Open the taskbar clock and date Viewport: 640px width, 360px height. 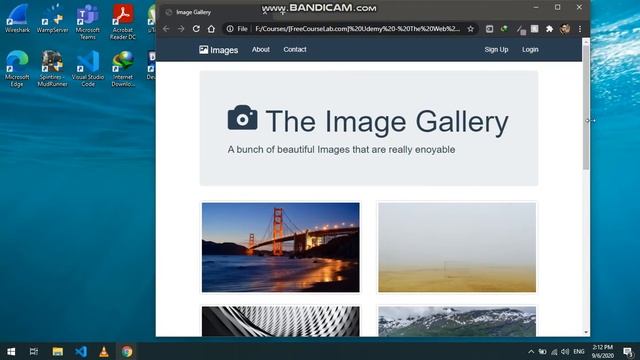click(603, 351)
